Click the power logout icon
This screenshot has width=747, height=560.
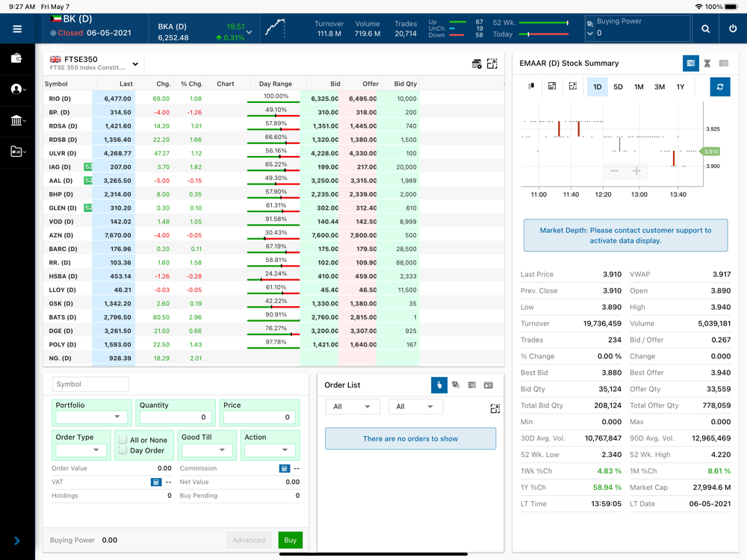click(x=733, y=28)
